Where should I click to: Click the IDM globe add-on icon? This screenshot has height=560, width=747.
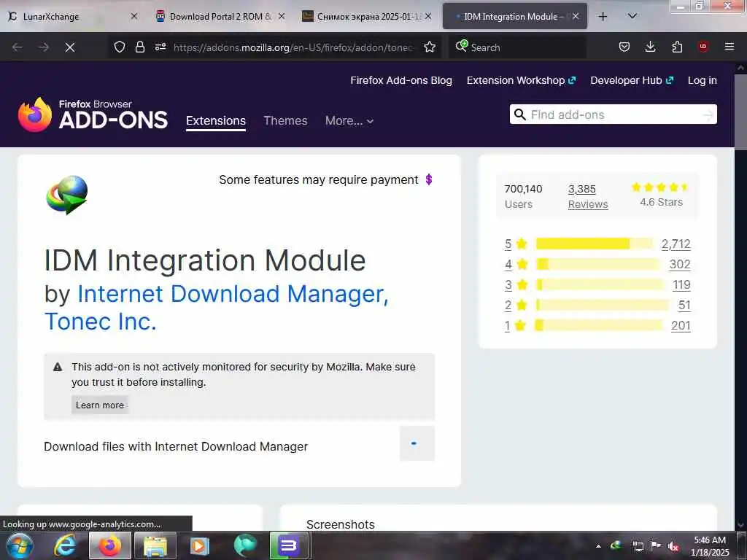tap(67, 195)
